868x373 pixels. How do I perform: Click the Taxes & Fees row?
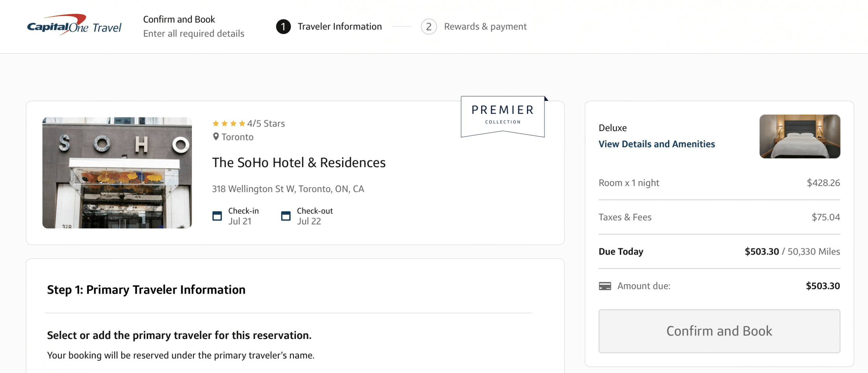point(719,217)
